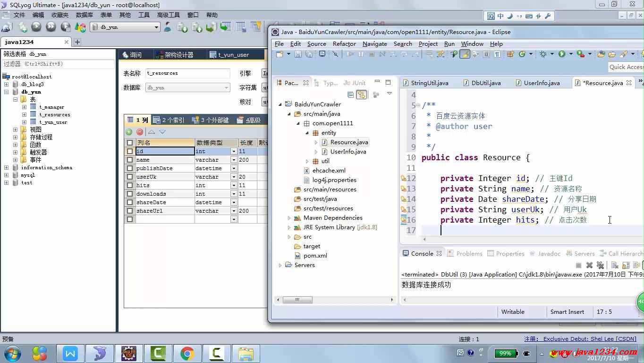Click Console terminate-all remove icon
This screenshot has height=363, width=644.
tap(600, 265)
